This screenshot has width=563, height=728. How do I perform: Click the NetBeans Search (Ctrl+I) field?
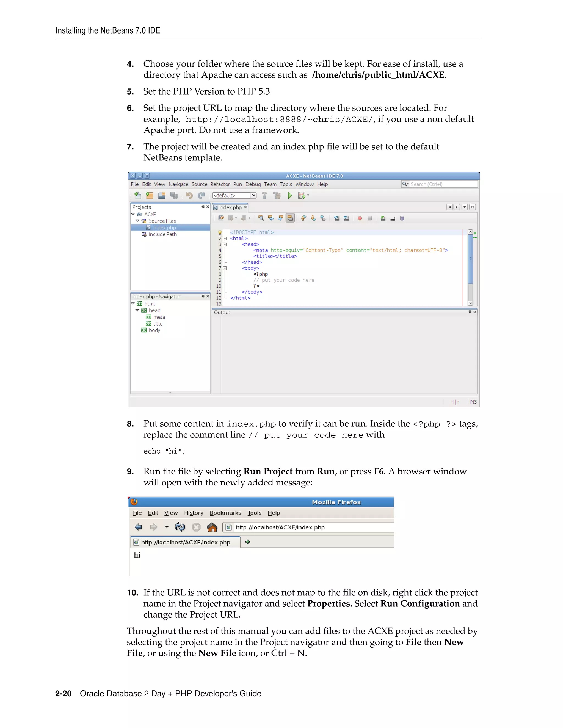click(x=440, y=184)
